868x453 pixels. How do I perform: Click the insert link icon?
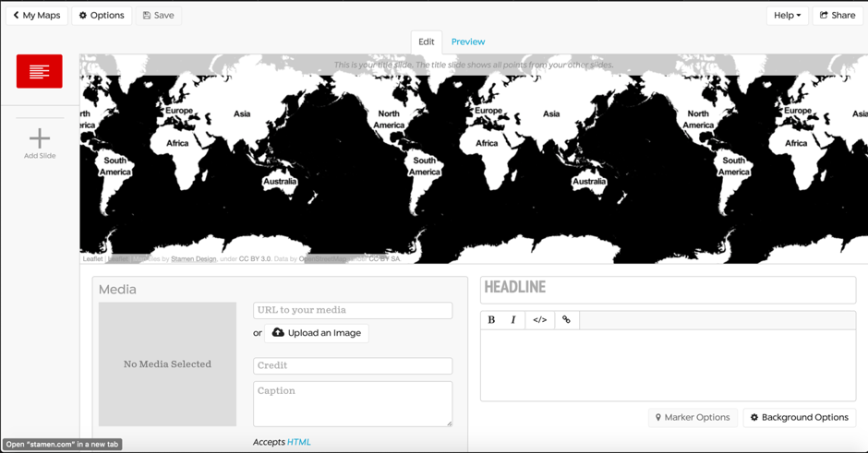[x=566, y=320]
